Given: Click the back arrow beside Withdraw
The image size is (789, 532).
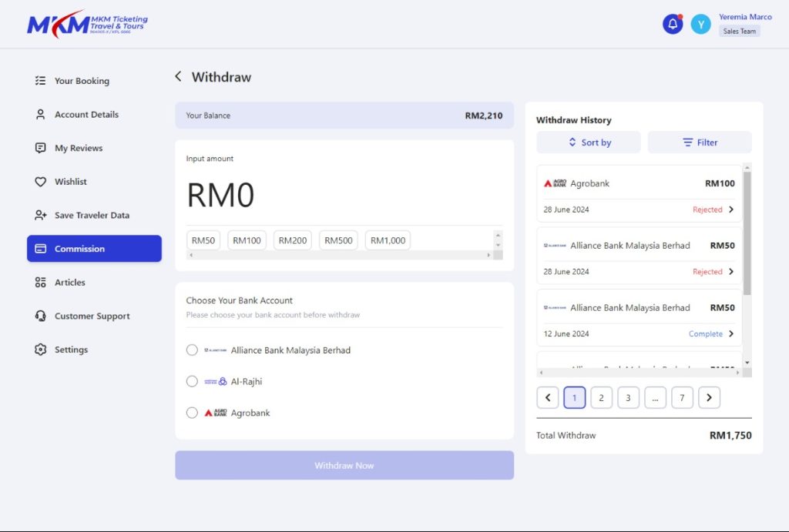Looking at the screenshot, I should pyautogui.click(x=178, y=76).
